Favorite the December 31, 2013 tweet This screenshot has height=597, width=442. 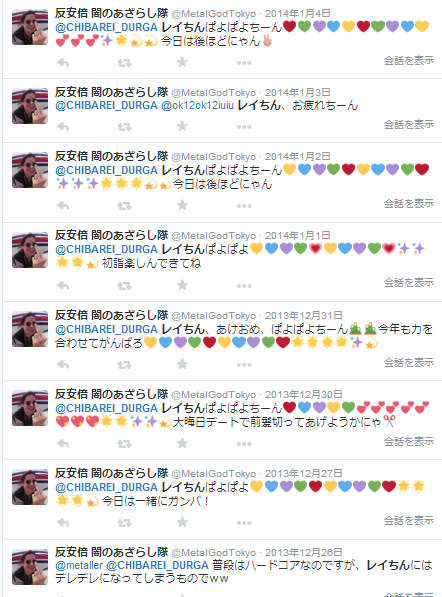(182, 364)
